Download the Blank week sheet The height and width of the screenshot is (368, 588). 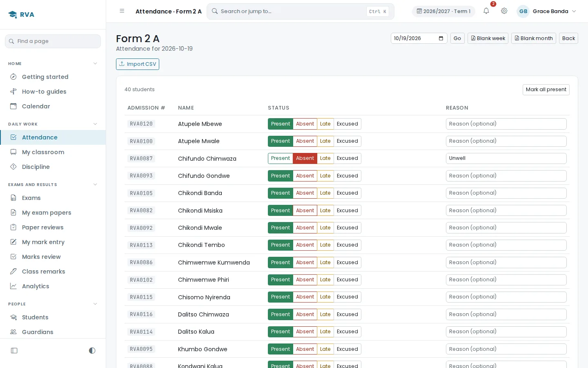point(488,38)
